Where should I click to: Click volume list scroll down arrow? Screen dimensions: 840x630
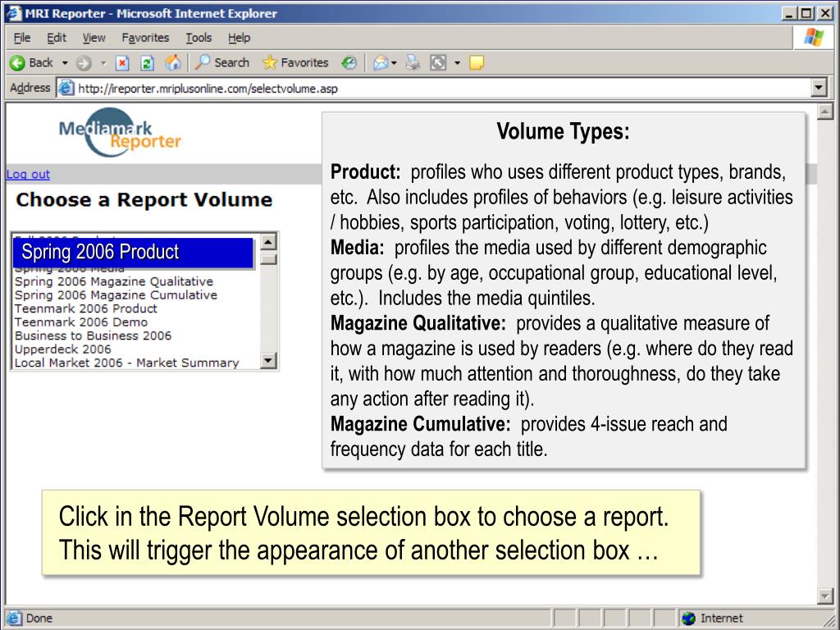click(x=268, y=361)
